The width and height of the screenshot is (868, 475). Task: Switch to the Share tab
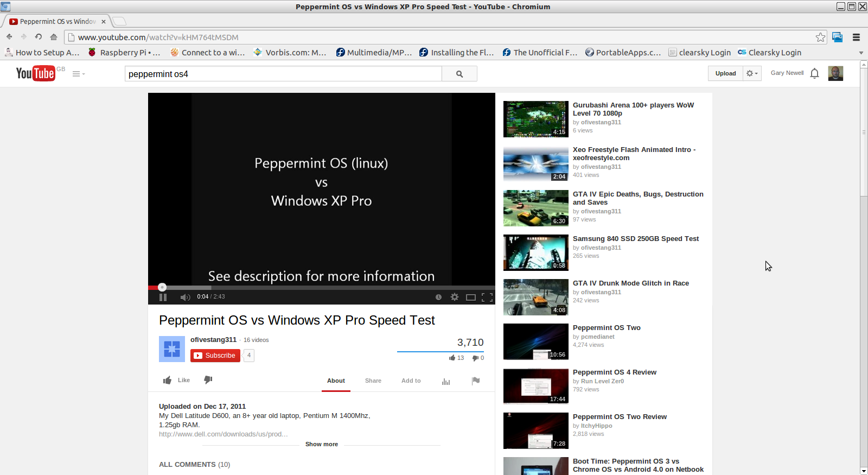coord(373,381)
